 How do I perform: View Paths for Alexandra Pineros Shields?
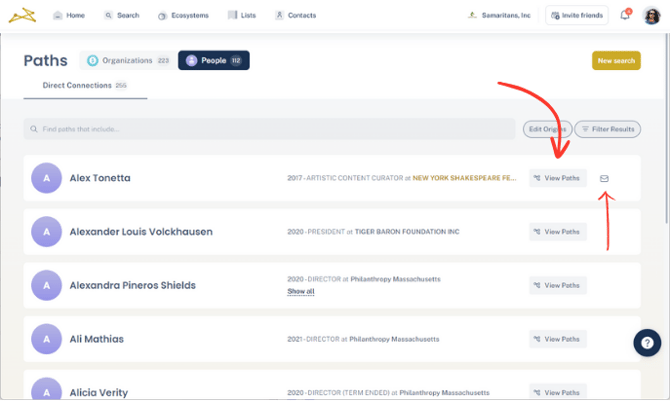(x=557, y=285)
